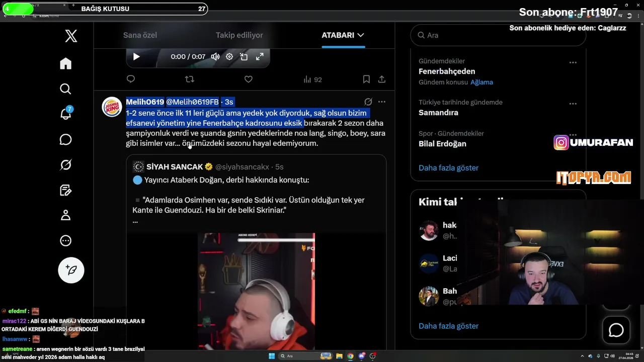Image resolution: width=644 pixels, height=362 pixels.
Task: Play the video in the top post
Action: [136, 57]
